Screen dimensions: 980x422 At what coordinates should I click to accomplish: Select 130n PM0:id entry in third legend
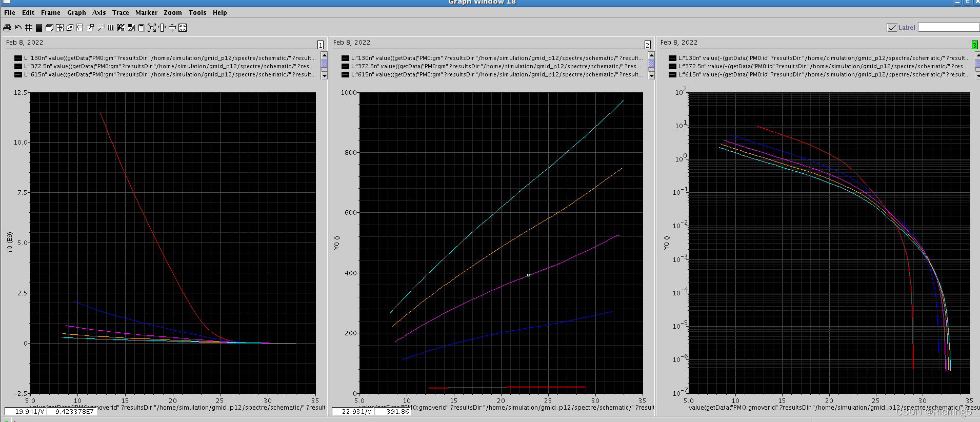pyautogui.click(x=824, y=58)
